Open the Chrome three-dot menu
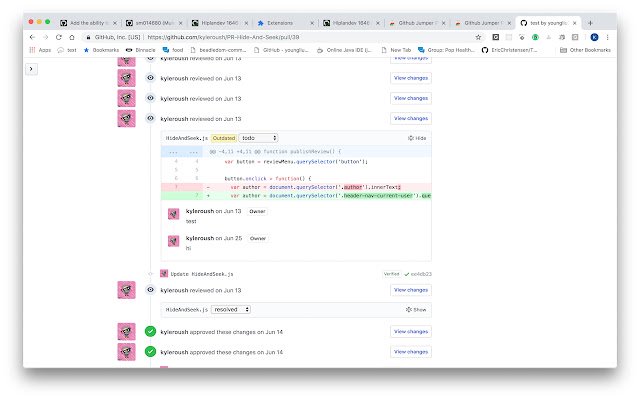Viewport: 640px width, 400px height. click(607, 37)
